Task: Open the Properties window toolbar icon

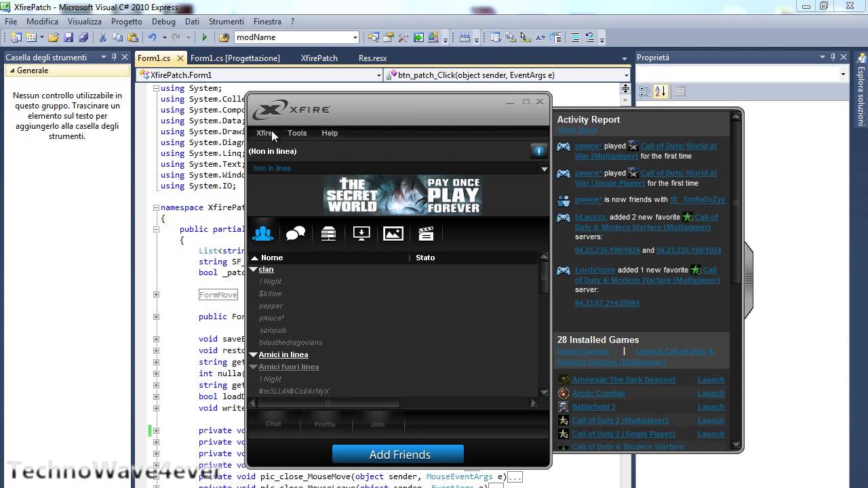Action: click(x=389, y=37)
